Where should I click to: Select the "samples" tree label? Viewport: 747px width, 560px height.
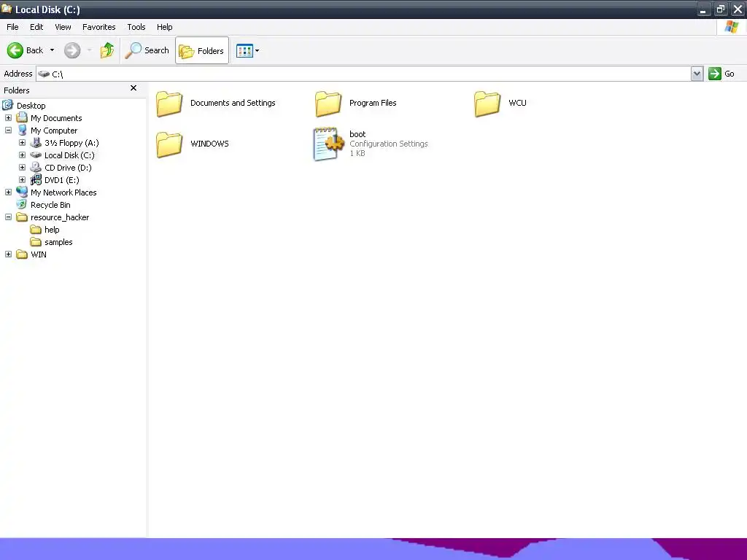[x=58, y=242]
